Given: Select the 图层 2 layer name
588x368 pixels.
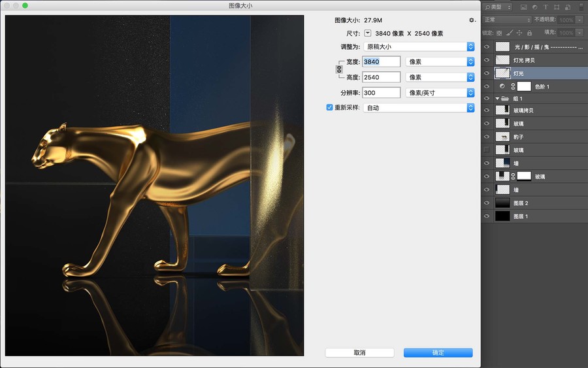Looking at the screenshot, I should tap(521, 203).
